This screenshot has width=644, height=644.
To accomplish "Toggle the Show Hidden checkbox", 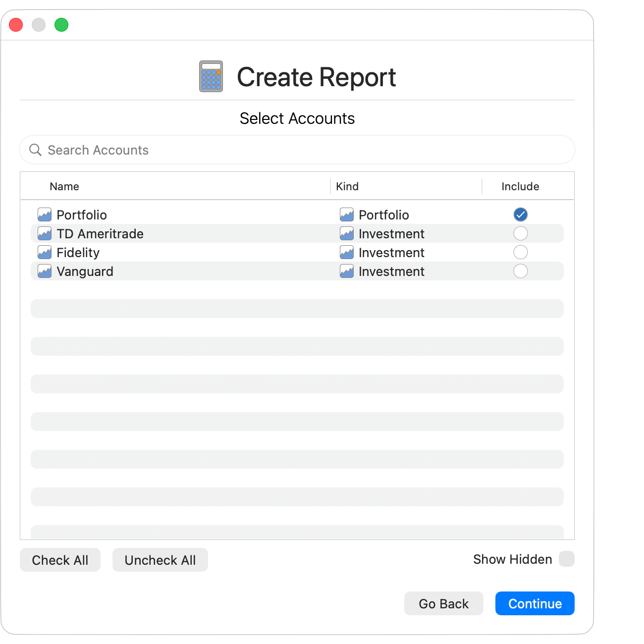I will [566, 559].
